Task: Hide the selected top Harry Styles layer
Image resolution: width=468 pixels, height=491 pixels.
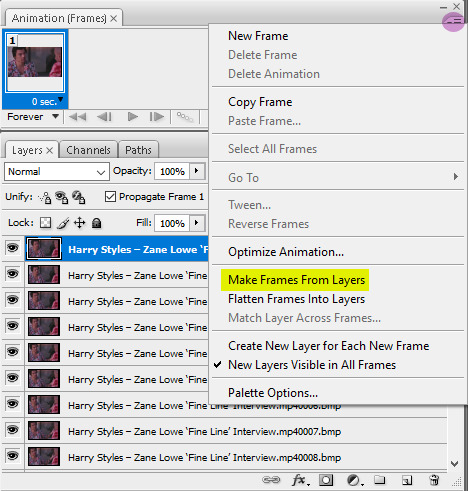Action: coord(13,248)
